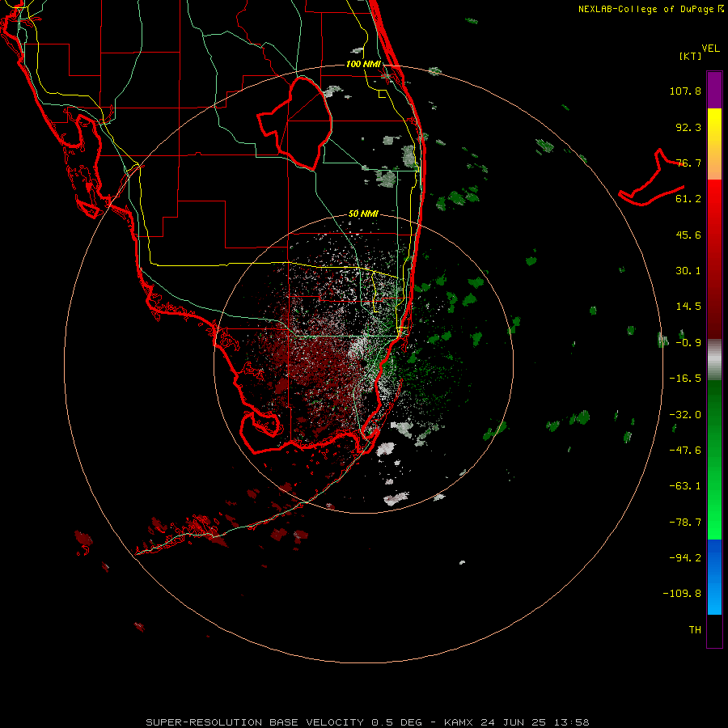Select the -47.6 legend value
The height and width of the screenshot is (728, 728).
[x=685, y=451]
